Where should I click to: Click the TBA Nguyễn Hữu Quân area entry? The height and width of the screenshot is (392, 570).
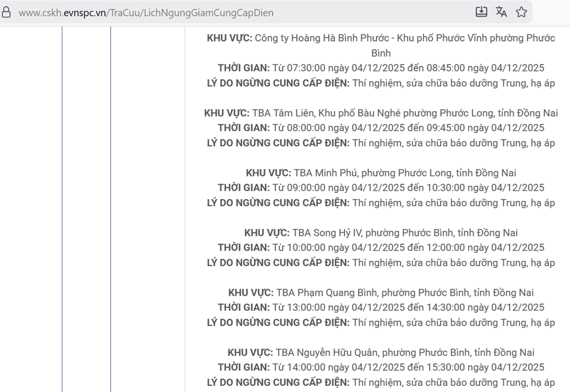pos(381,353)
